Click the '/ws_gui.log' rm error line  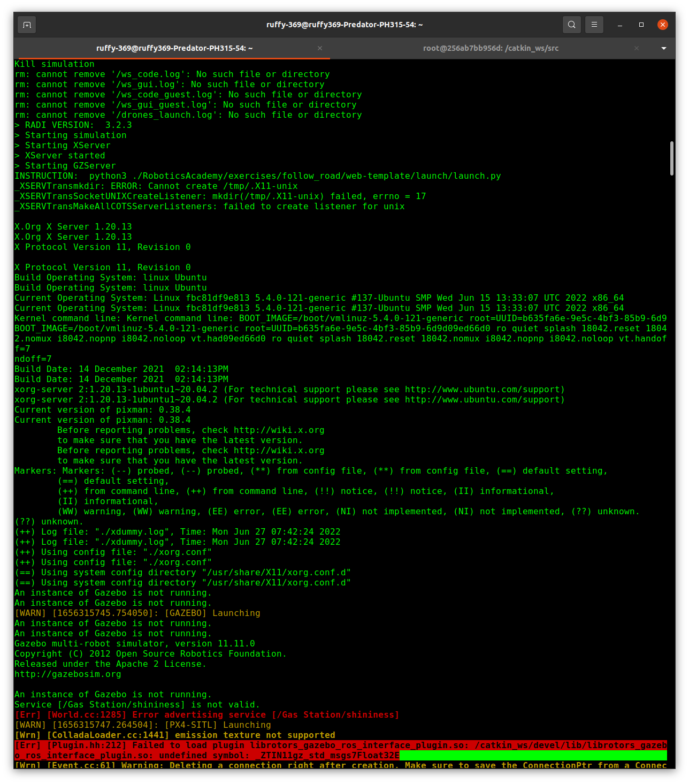coord(170,85)
